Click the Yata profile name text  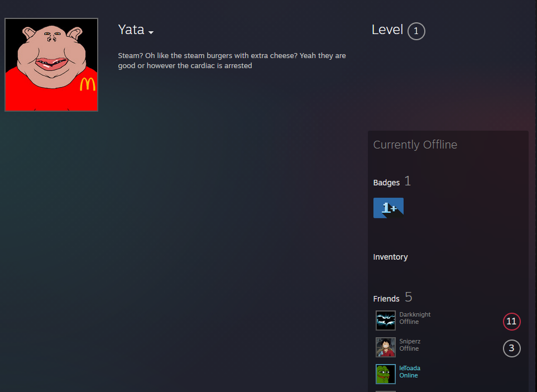click(131, 30)
